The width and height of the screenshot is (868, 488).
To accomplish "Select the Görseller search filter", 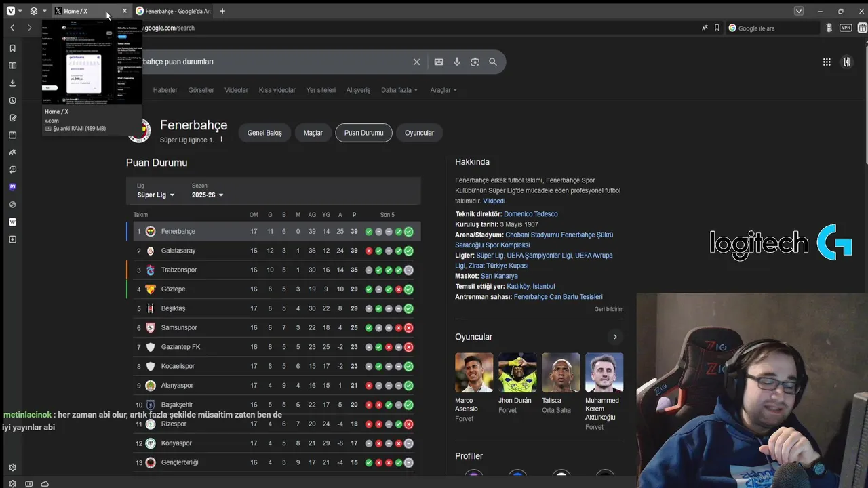I will (201, 90).
